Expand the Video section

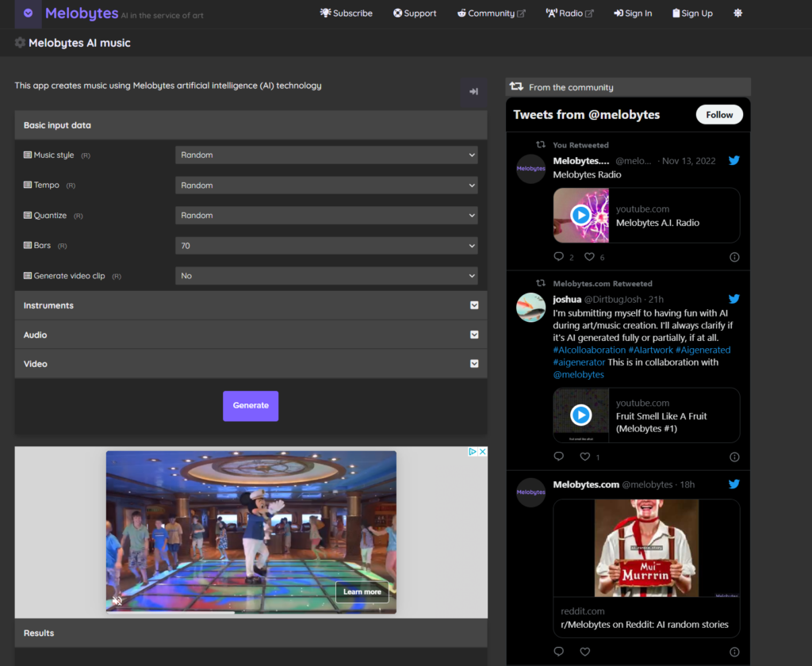pos(251,364)
